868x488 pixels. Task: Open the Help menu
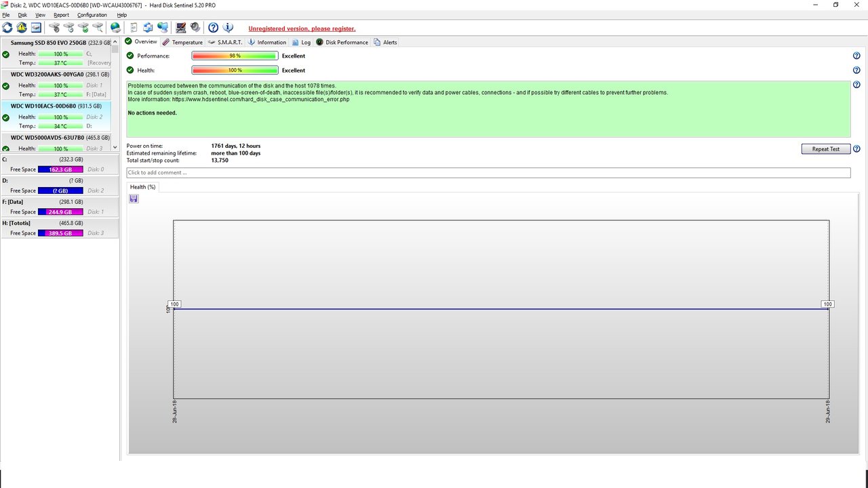122,15
